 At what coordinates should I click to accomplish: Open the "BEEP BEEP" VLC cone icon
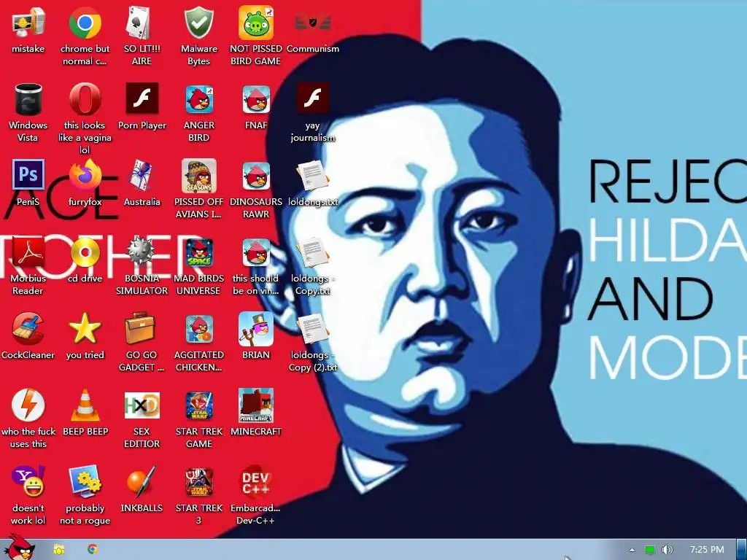tap(85, 405)
